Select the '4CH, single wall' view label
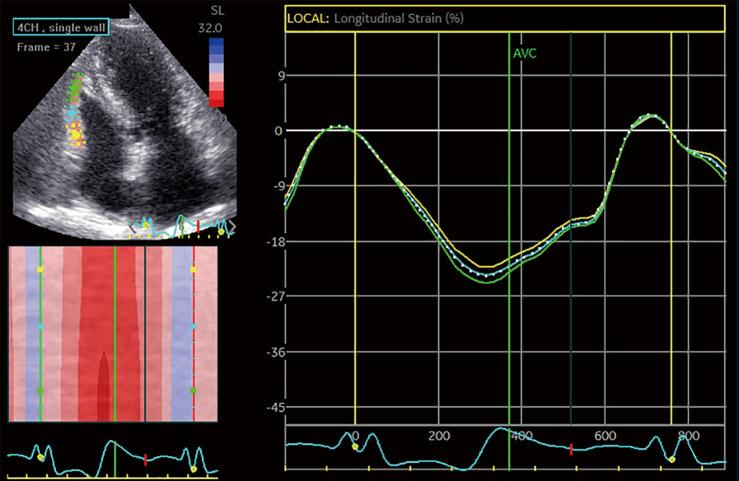739x481 pixels. 61,27
